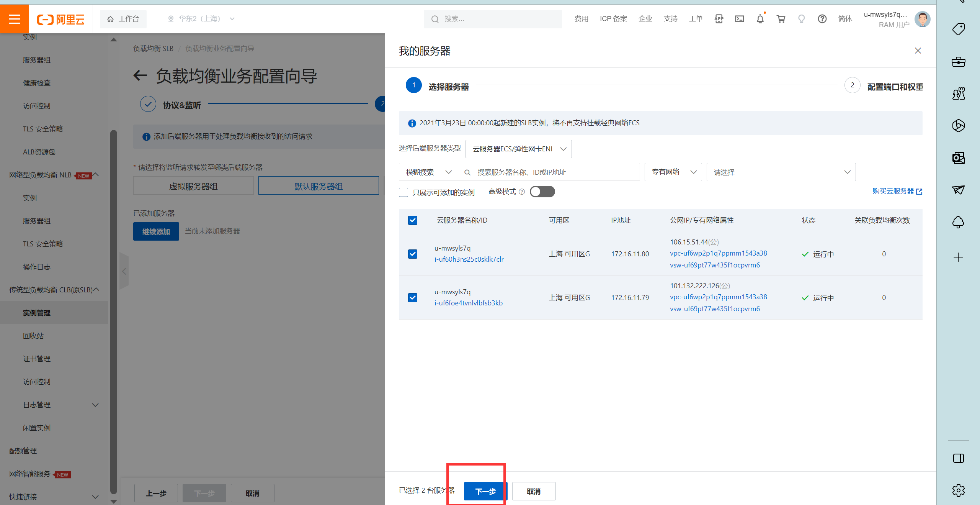The image size is (980, 505).
Task: Open the shopping cart icon
Action: (781, 19)
